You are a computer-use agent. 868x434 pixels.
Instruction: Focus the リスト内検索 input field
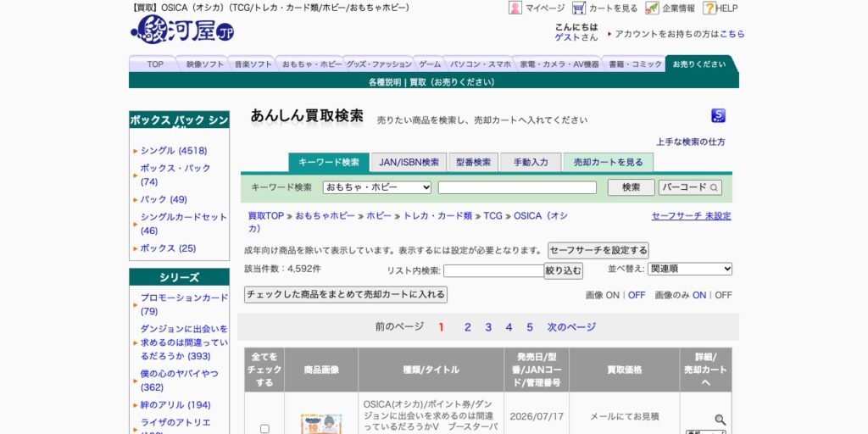pyautogui.click(x=493, y=270)
